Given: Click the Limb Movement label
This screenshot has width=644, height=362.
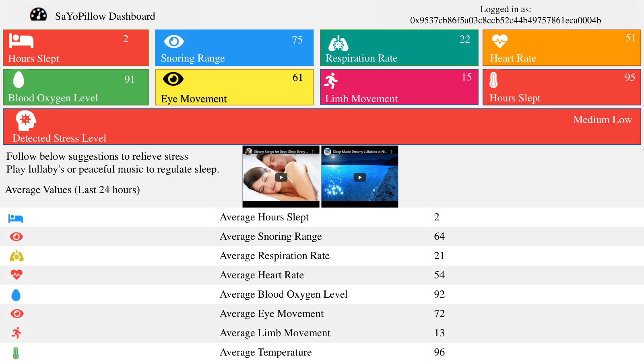Looking at the screenshot, I should point(361,99).
